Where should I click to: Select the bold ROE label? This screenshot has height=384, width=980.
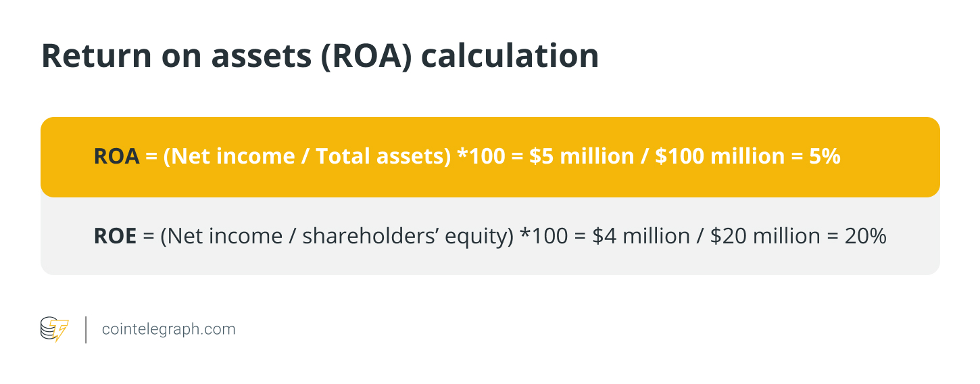[115, 237]
